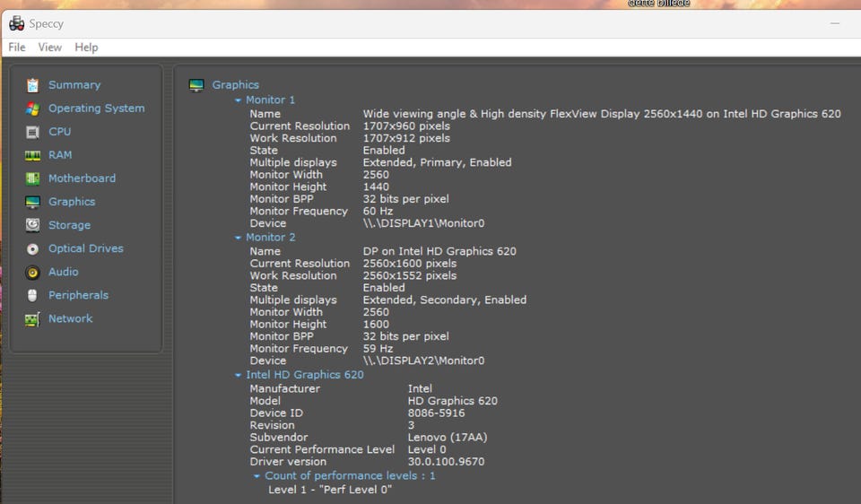The image size is (861, 504).
Task: Click driver version '30.0.100.9670'
Action: [446, 462]
